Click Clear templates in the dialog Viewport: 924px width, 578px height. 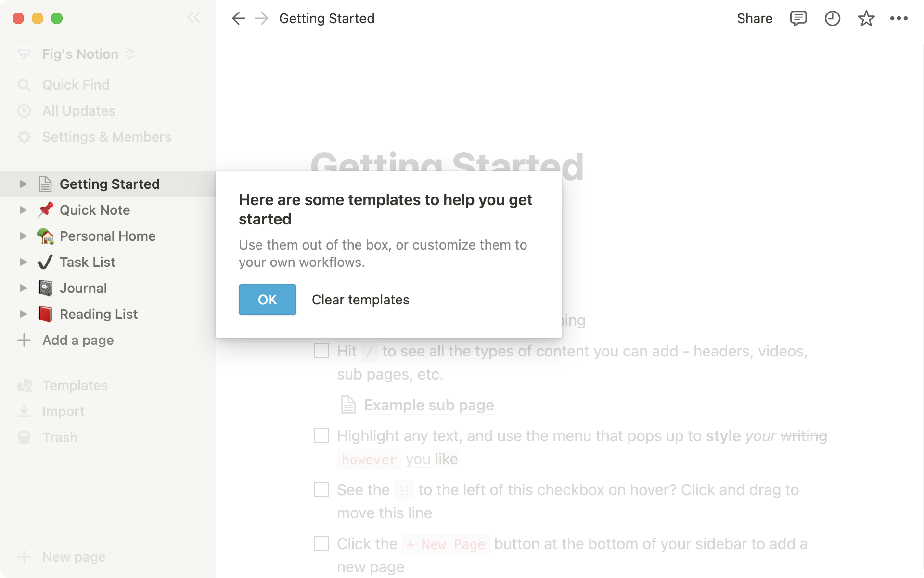point(360,300)
